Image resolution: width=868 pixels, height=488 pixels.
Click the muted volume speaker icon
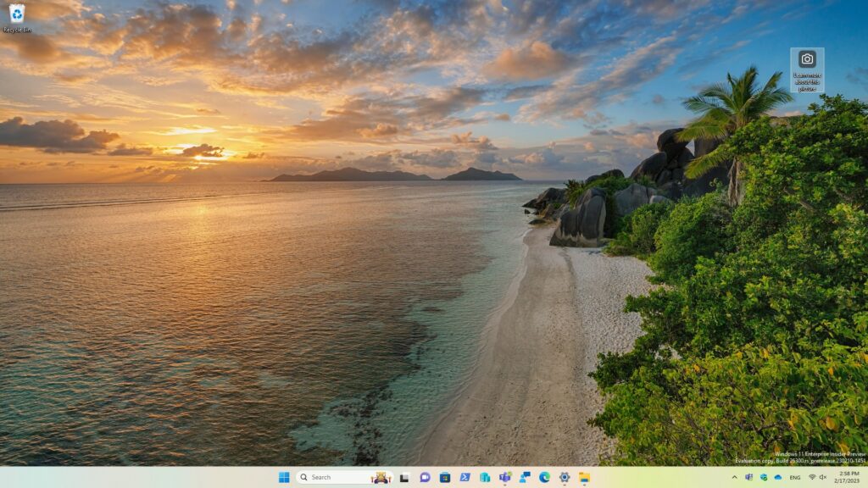click(x=823, y=477)
